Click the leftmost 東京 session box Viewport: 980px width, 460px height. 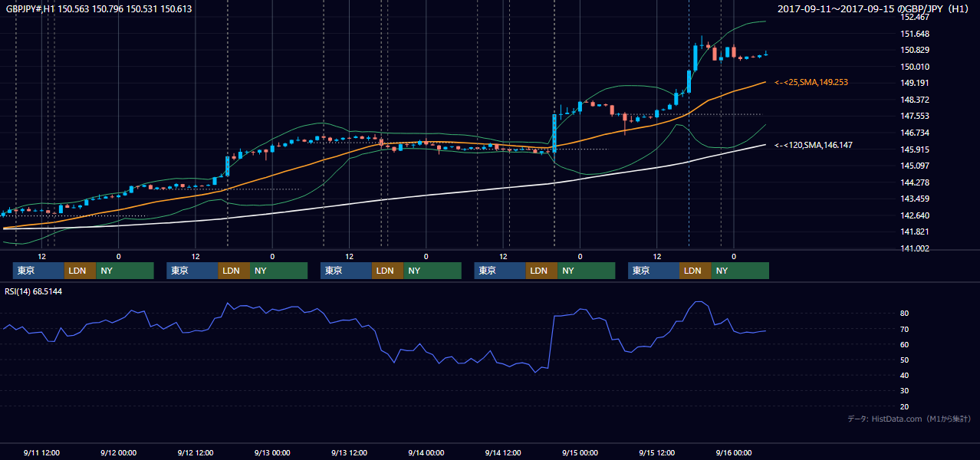[x=38, y=271]
